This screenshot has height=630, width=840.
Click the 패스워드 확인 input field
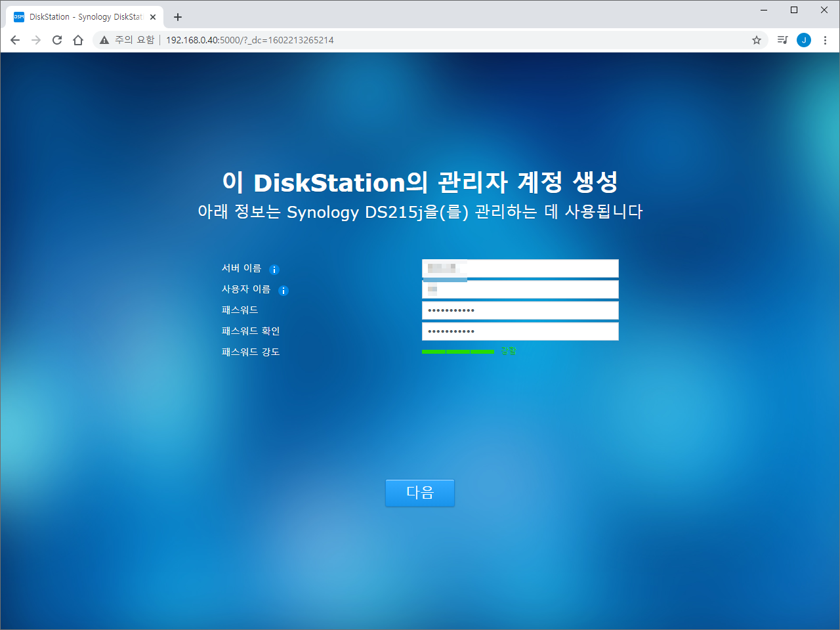(x=520, y=331)
